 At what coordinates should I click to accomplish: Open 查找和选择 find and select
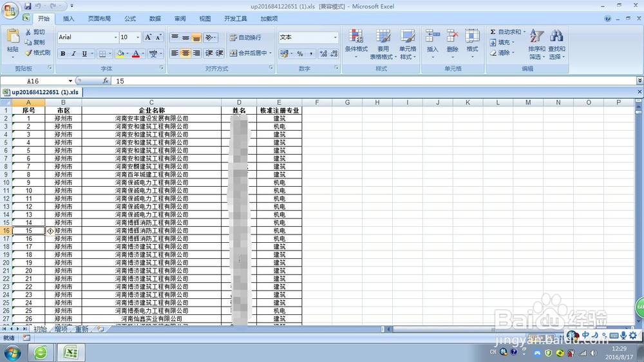(556, 44)
